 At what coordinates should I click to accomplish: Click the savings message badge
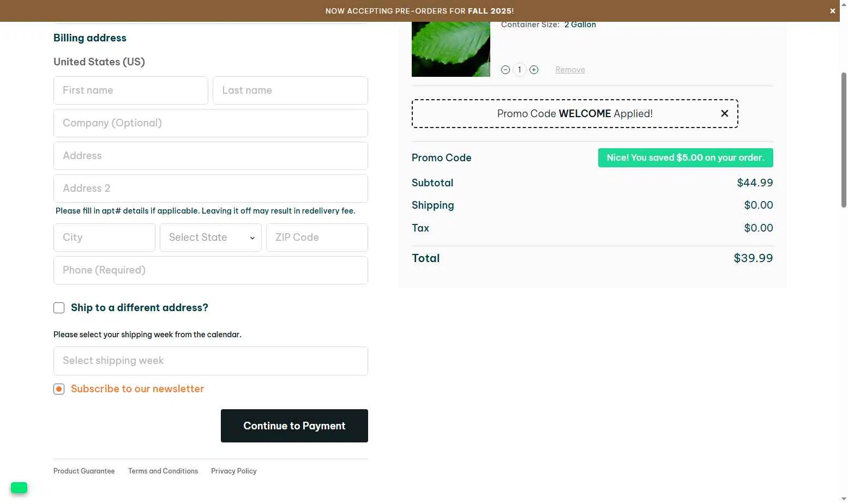685,157
